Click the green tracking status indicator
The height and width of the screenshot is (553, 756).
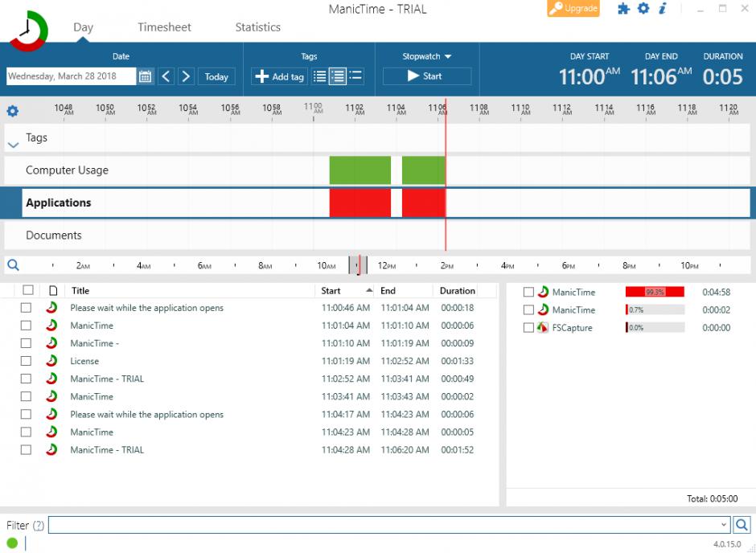pos(13,543)
